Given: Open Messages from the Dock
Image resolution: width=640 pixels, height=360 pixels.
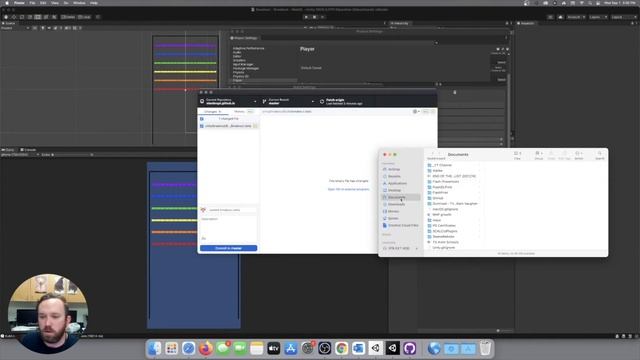Looking at the screenshot, I should pyautogui.click(x=223, y=348).
